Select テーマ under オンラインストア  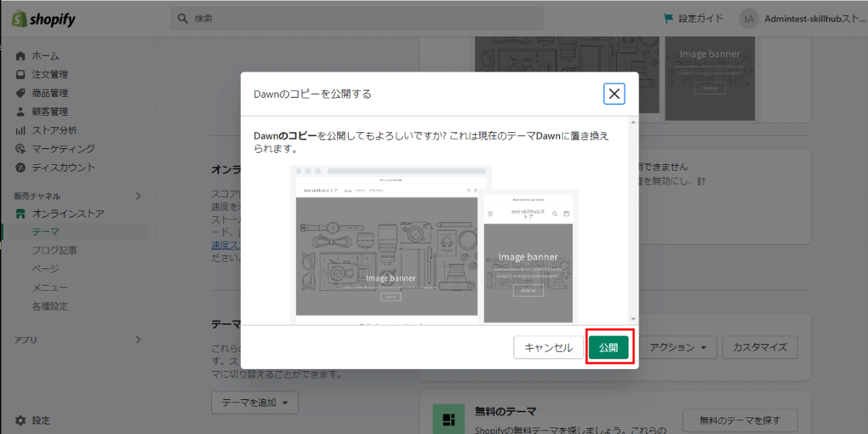(x=46, y=232)
